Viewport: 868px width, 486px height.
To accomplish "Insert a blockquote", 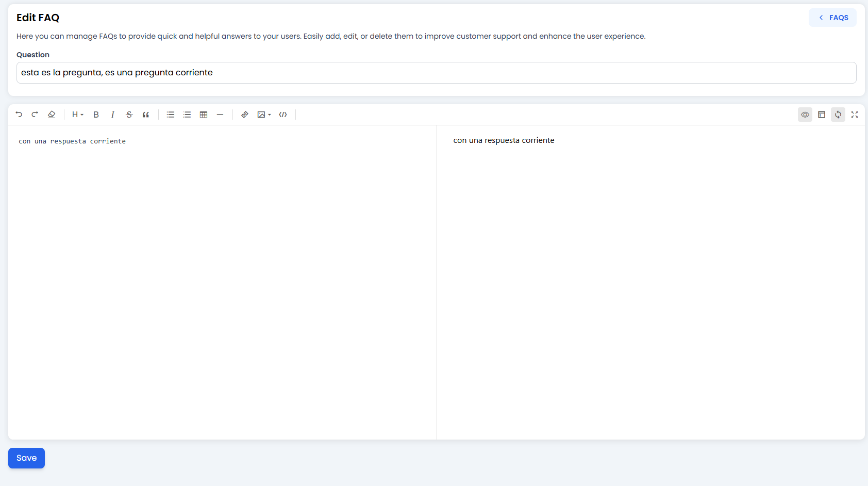I will tap(146, 115).
